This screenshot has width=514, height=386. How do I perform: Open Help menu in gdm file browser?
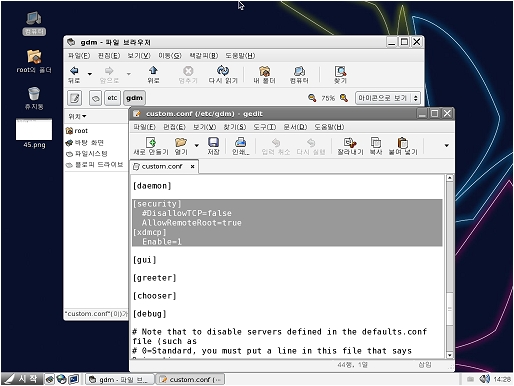[x=240, y=56]
